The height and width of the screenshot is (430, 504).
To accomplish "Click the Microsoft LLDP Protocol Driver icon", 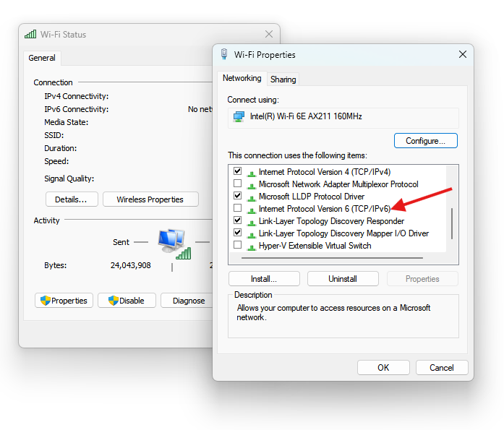I will coord(252,197).
